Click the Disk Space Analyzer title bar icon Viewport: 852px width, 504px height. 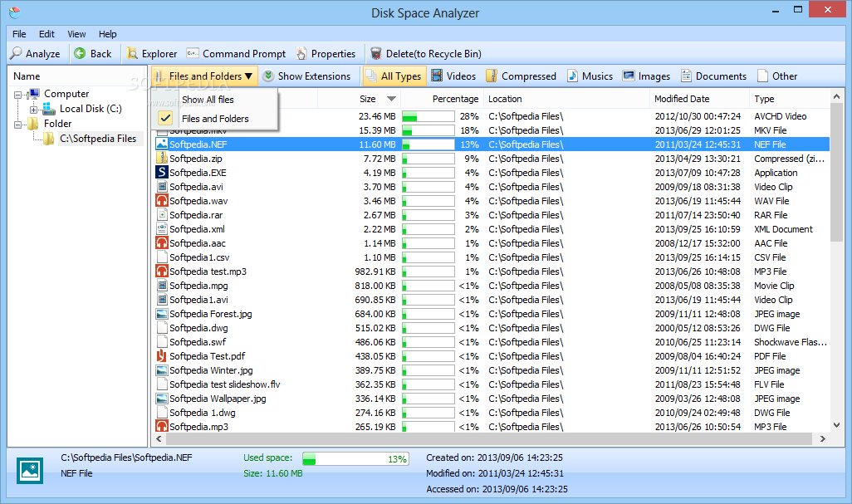15,12
